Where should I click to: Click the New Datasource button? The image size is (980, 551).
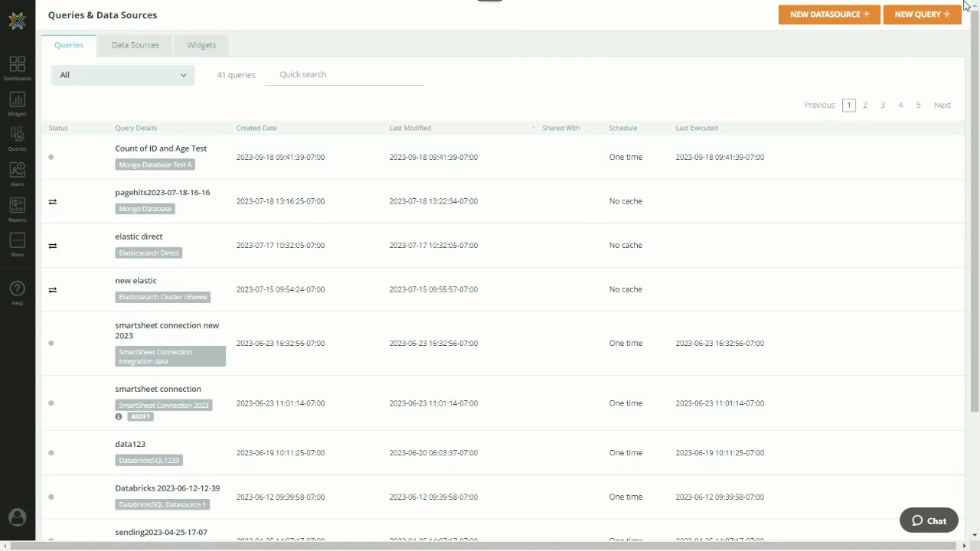click(829, 15)
